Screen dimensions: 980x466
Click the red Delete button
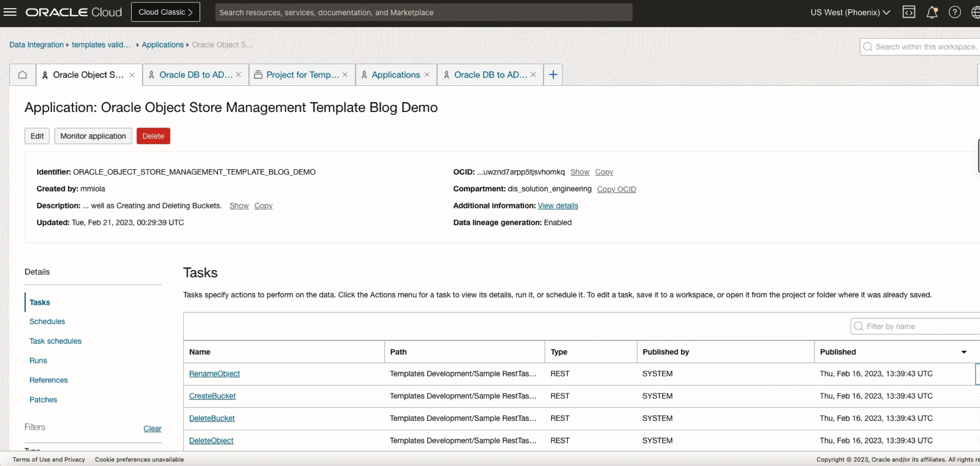[153, 136]
